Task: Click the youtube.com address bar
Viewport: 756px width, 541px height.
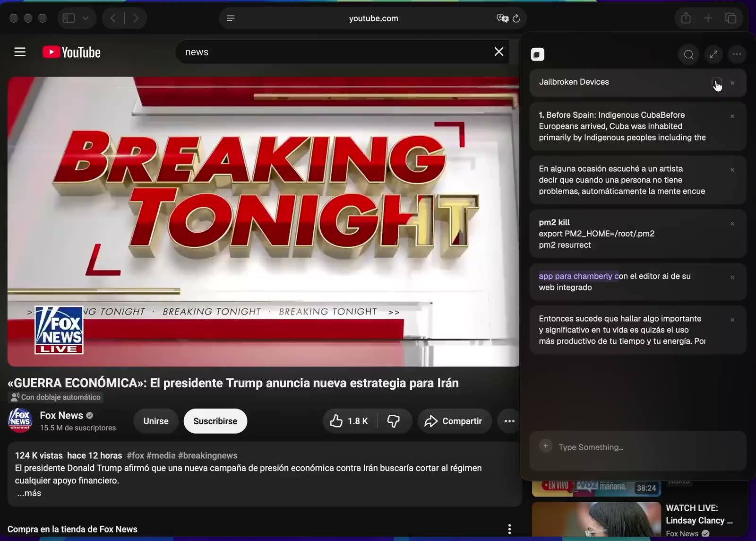Action: coord(373,18)
